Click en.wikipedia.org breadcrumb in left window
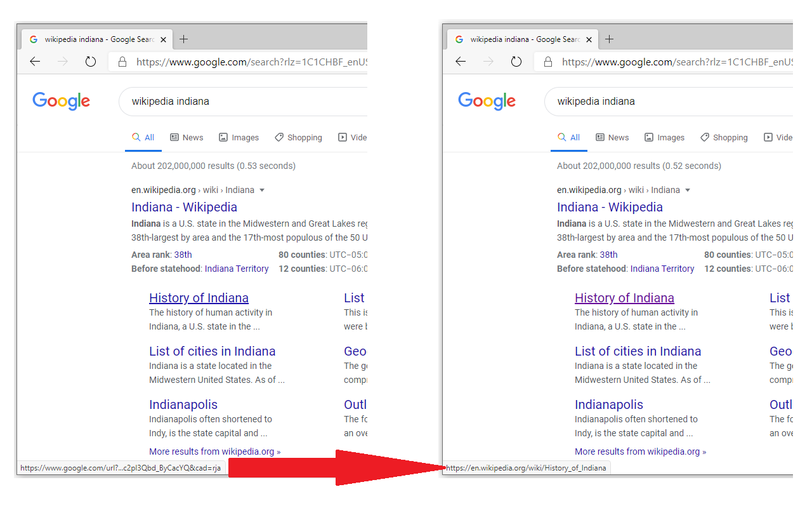This screenshot has height=508, width=812. (x=164, y=190)
